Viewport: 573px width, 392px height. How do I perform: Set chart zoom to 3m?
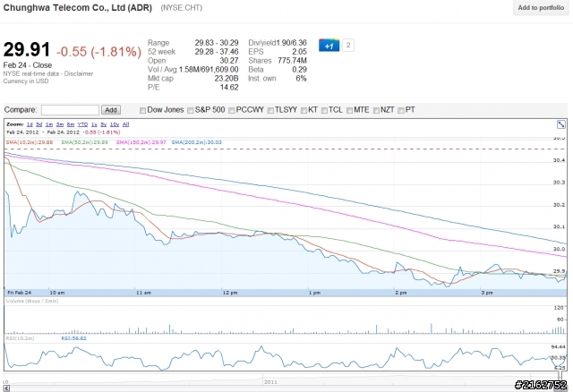pyautogui.click(x=60, y=124)
